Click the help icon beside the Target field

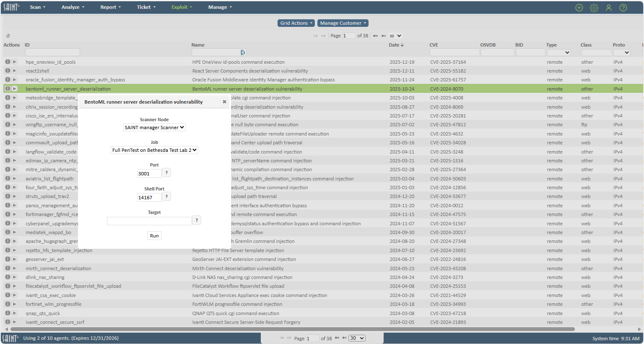(x=197, y=220)
